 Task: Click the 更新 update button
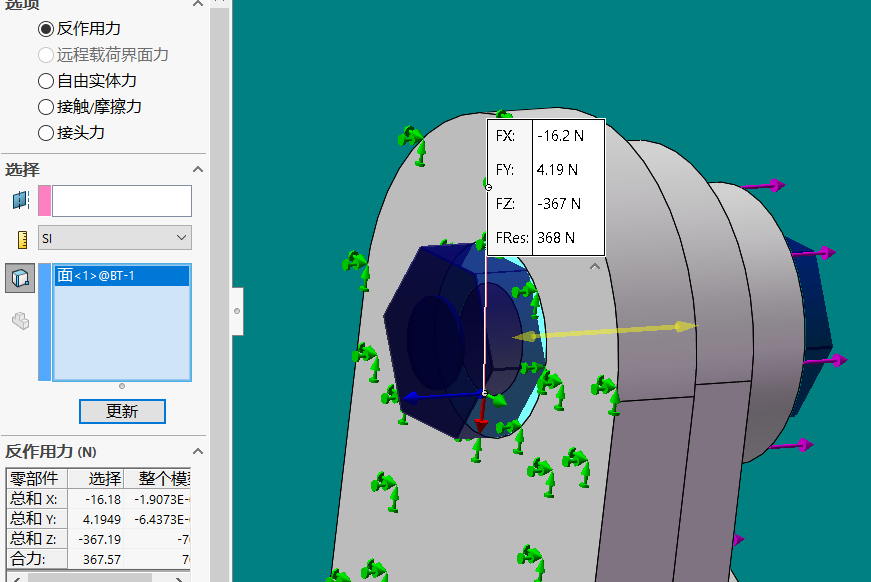(x=122, y=412)
